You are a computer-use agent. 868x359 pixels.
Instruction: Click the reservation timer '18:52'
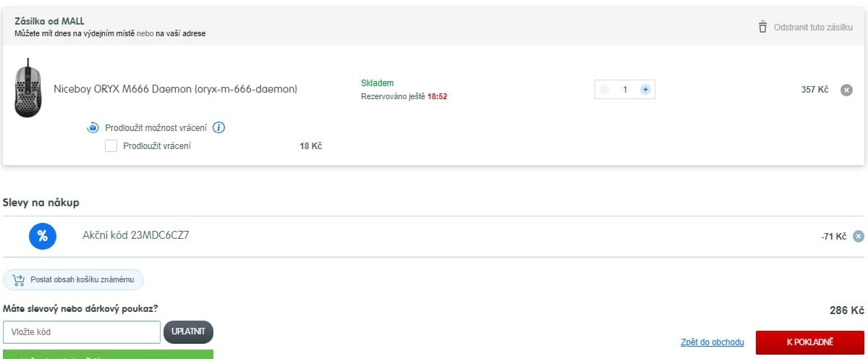437,96
